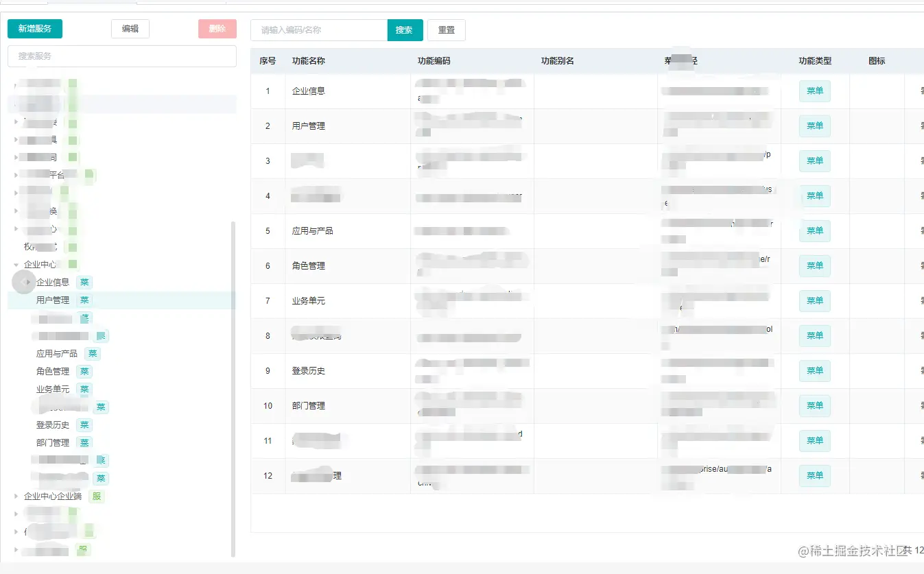Click the service tree vertical scrollbar
The height and width of the screenshot is (574, 924).
coord(234,388)
